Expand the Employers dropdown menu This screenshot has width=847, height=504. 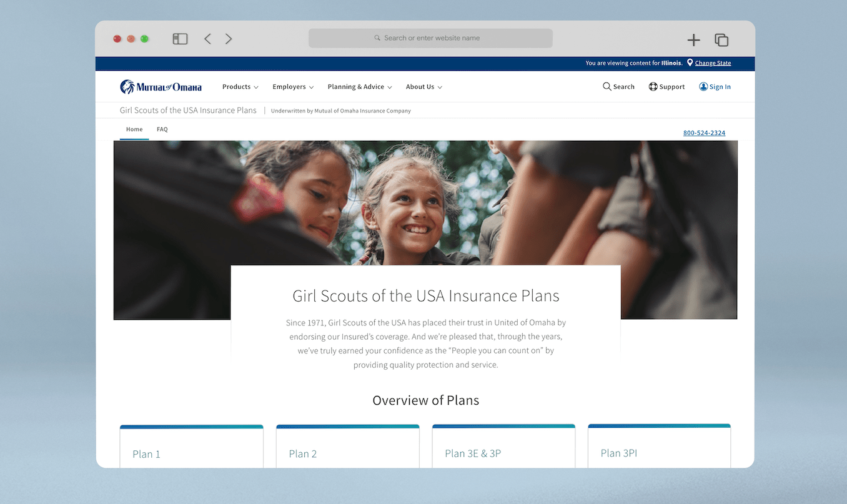tap(293, 87)
